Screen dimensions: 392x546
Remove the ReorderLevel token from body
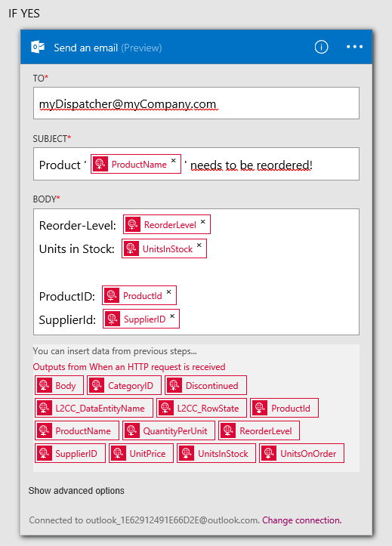click(203, 221)
